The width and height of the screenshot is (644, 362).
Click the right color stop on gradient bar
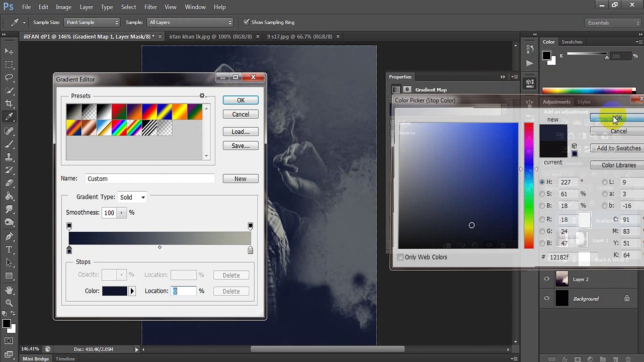point(251,250)
